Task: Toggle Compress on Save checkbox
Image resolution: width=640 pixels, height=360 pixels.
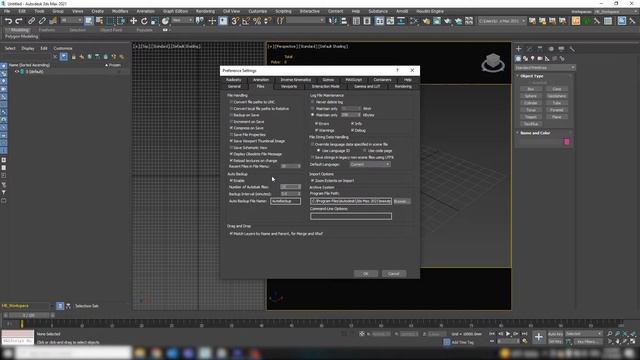Action: tap(231, 128)
